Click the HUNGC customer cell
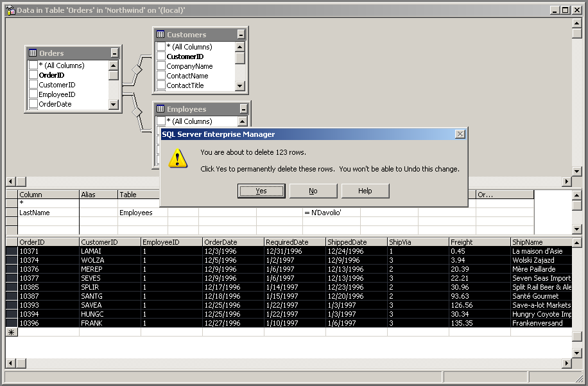 (x=110, y=314)
